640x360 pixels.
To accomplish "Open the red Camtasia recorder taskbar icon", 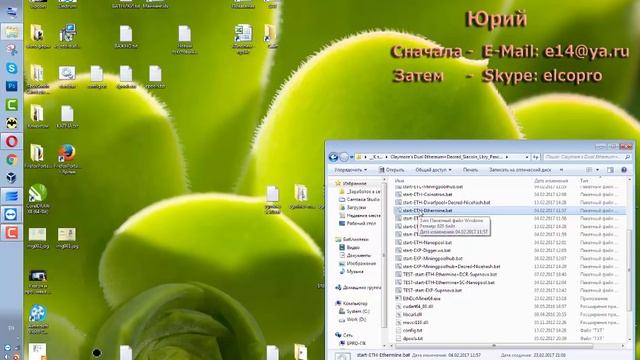I will click(x=11, y=233).
